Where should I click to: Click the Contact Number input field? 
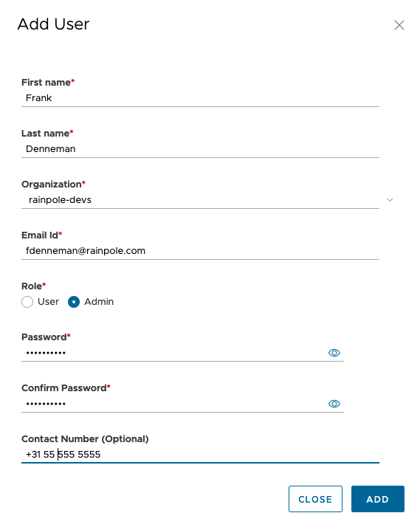(200, 455)
